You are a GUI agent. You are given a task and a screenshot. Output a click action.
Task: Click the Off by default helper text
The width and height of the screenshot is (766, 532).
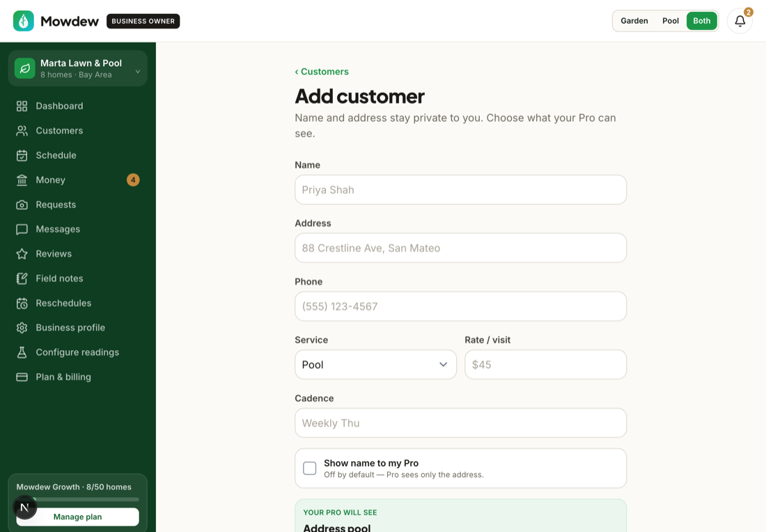tap(403, 475)
